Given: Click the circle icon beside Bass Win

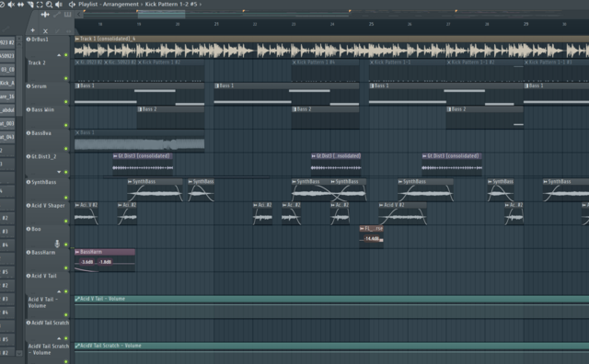Looking at the screenshot, I should tap(29, 109).
